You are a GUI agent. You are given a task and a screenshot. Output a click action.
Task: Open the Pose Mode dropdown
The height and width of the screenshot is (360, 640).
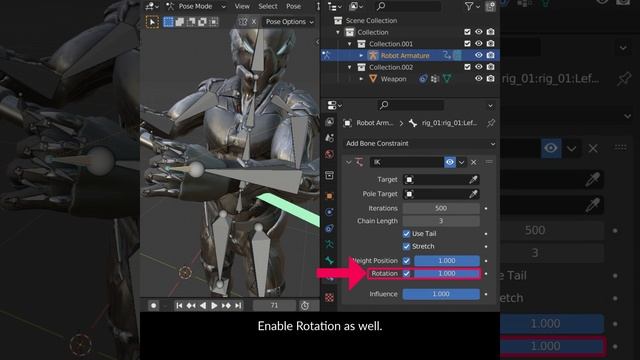(x=196, y=6)
